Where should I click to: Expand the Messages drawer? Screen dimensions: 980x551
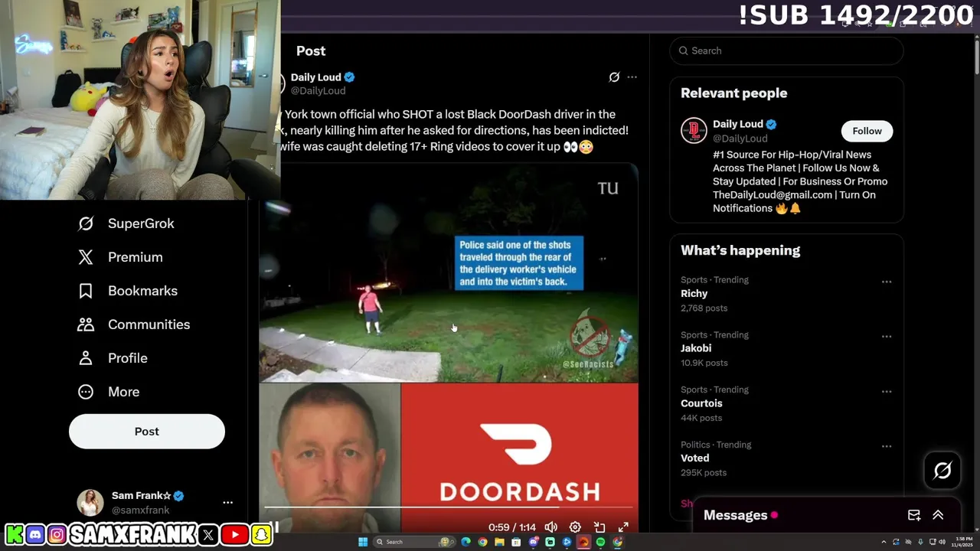938,515
